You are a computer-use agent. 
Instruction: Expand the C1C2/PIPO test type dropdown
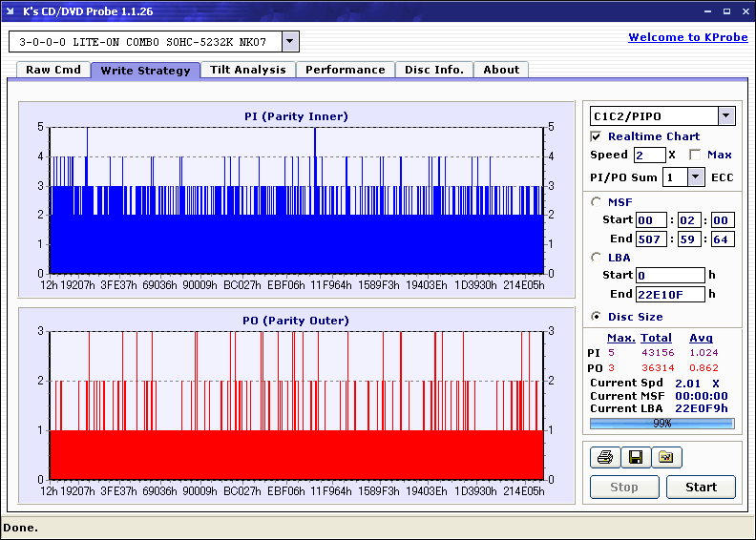[x=725, y=116]
